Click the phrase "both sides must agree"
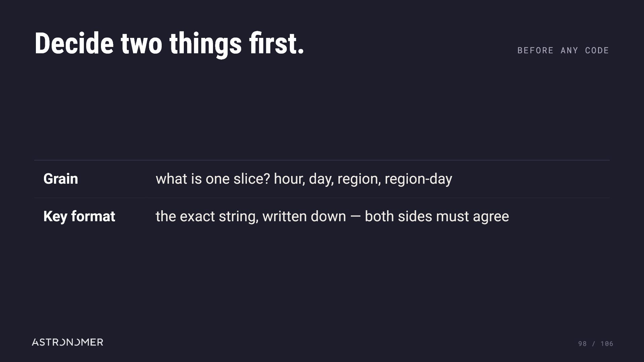This screenshot has height=362, width=644. pyautogui.click(x=437, y=217)
